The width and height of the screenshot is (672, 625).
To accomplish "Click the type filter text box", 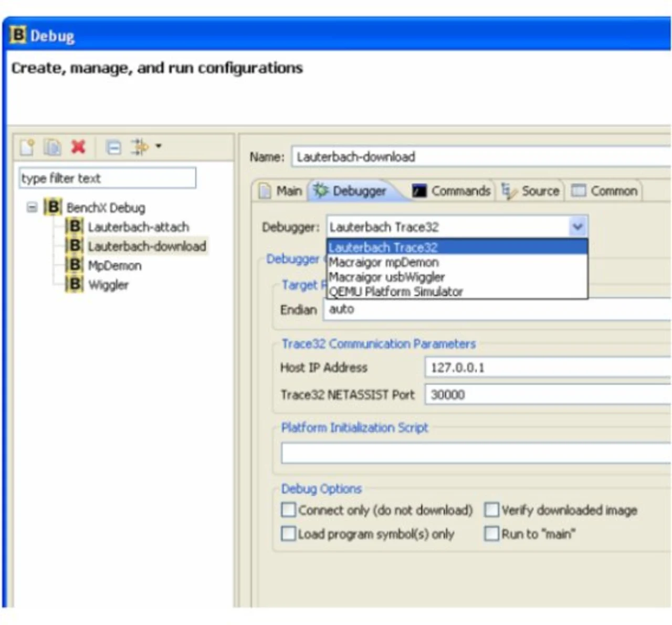I will [107, 179].
